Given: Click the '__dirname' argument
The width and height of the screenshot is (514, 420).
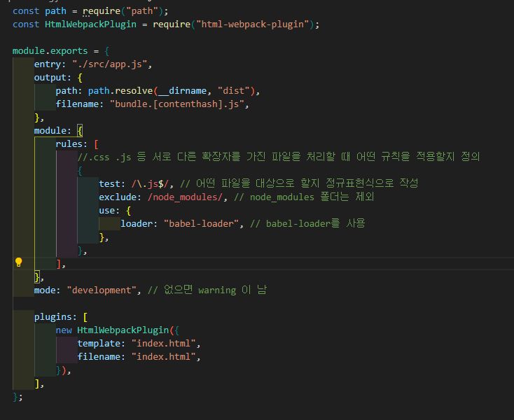Looking at the screenshot, I should [182, 91].
